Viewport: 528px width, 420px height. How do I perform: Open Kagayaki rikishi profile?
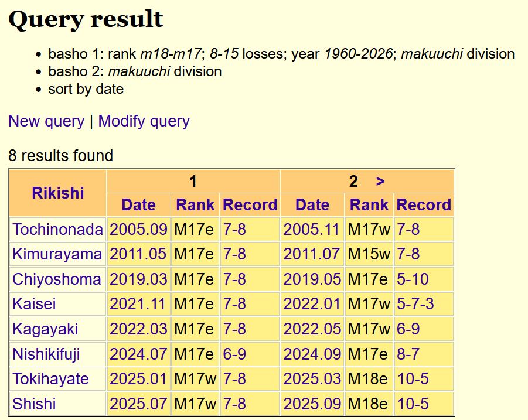45,329
